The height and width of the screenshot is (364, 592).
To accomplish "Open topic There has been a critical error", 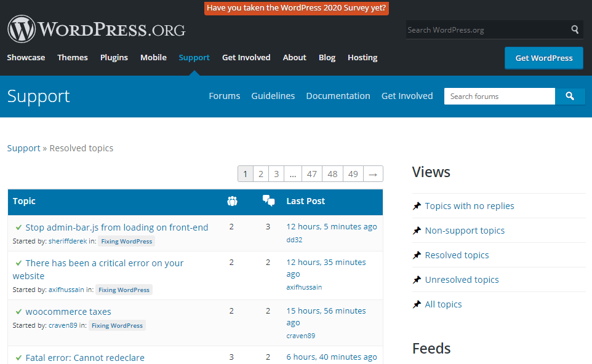I will 98,269.
